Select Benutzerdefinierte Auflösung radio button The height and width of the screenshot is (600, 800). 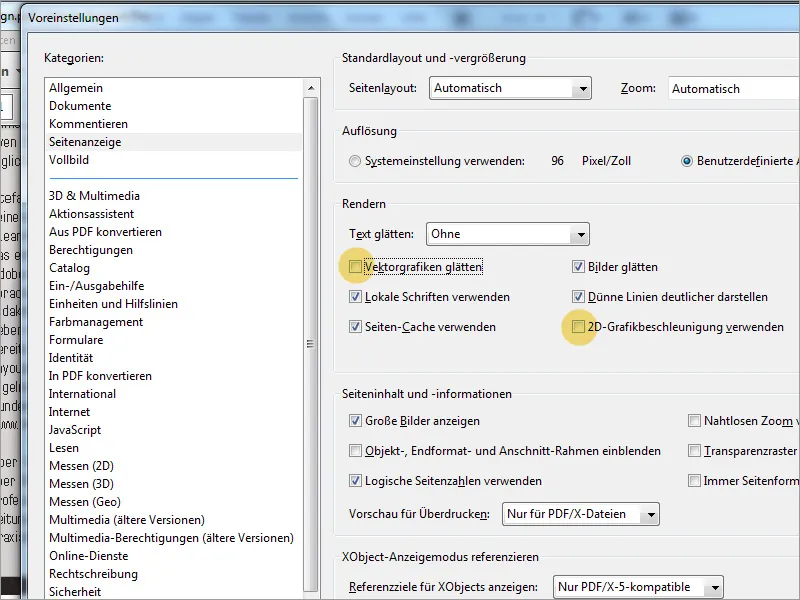pos(687,161)
